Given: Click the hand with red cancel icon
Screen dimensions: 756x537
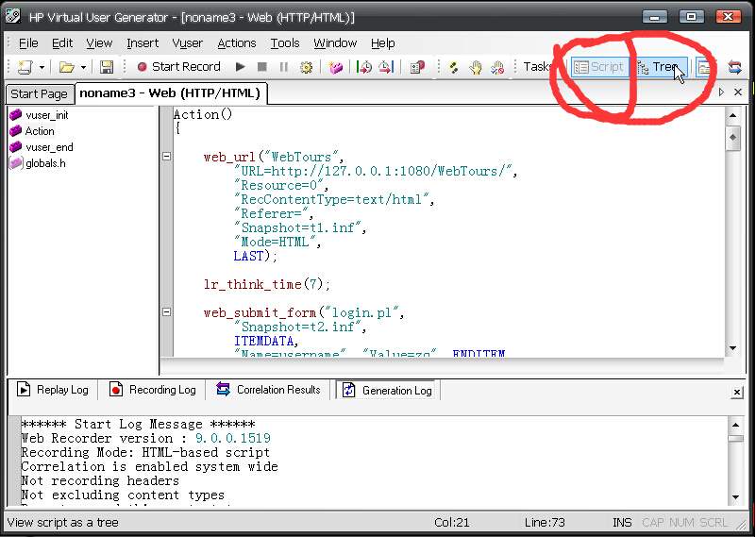Looking at the screenshot, I should [497, 67].
